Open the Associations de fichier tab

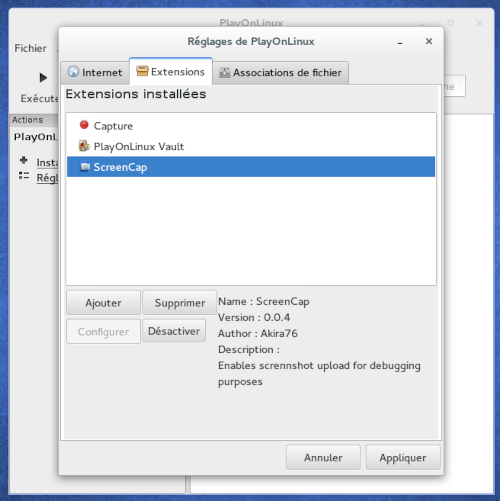281,72
